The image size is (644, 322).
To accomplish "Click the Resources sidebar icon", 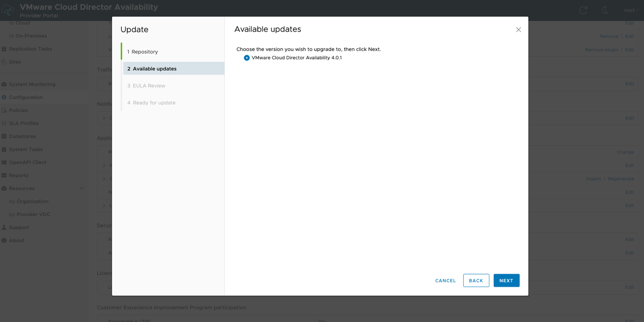I will 4,188.
